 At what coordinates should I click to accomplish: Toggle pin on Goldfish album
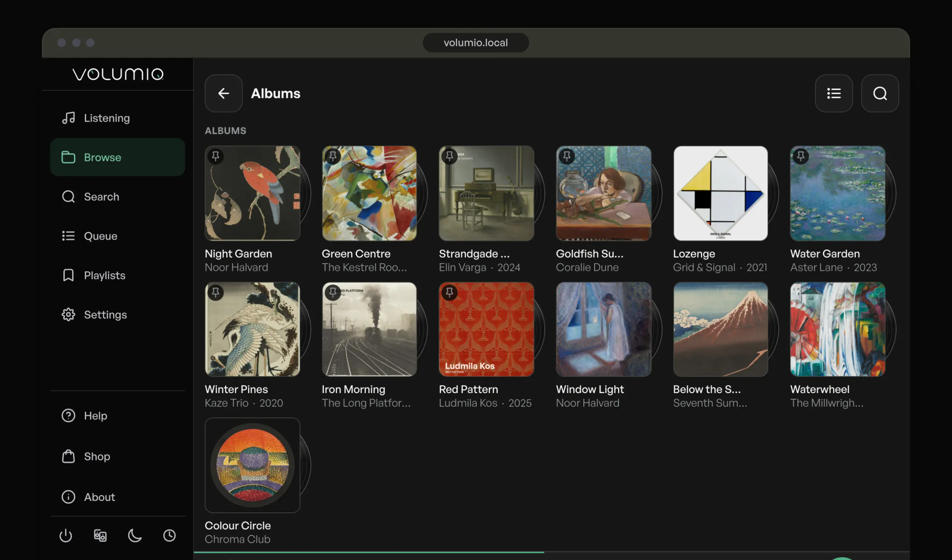(x=567, y=156)
